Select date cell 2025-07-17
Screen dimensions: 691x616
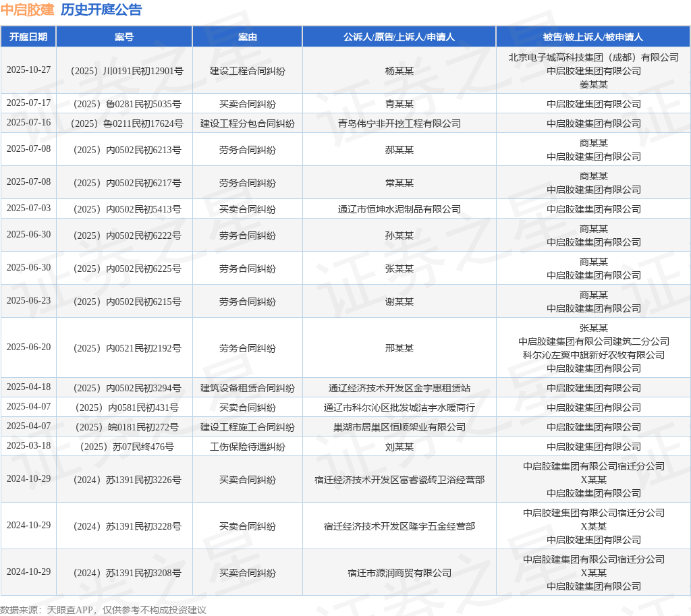coord(28,103)
